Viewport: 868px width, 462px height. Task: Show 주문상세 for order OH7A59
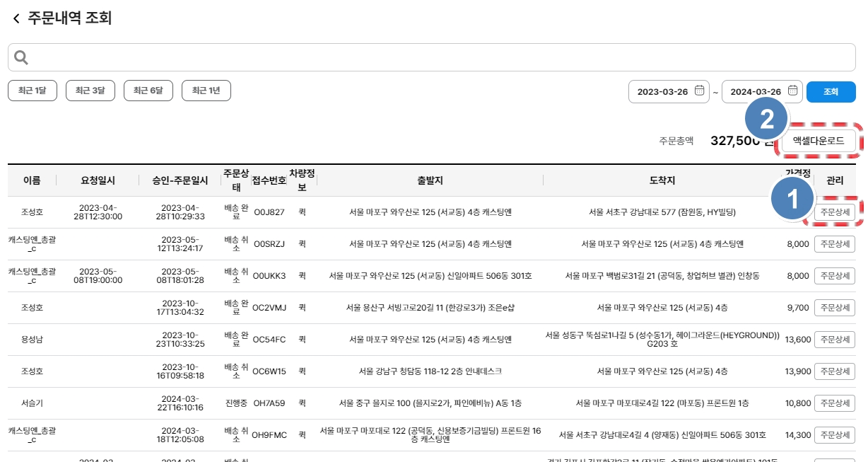835,403
